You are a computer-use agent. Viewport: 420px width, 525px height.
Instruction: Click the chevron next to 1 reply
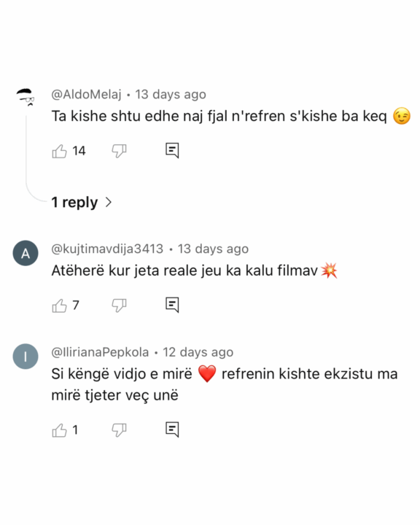pos(109,202)
